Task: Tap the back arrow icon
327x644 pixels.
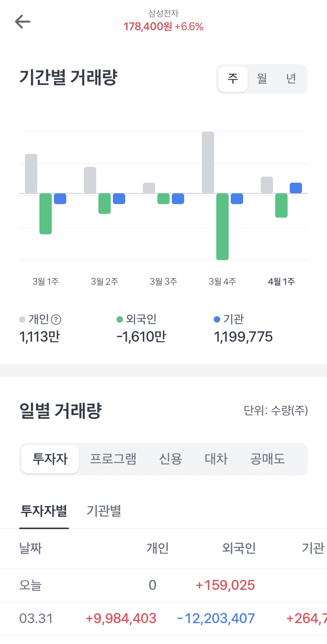Action: (x=23, y=22)
